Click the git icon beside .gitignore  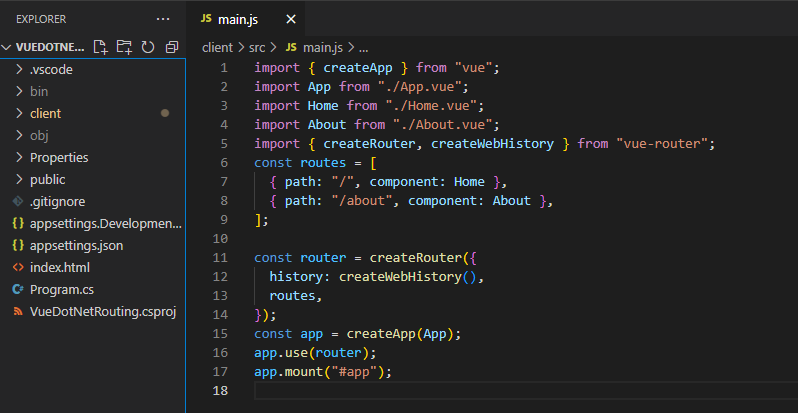click(18, 202)
